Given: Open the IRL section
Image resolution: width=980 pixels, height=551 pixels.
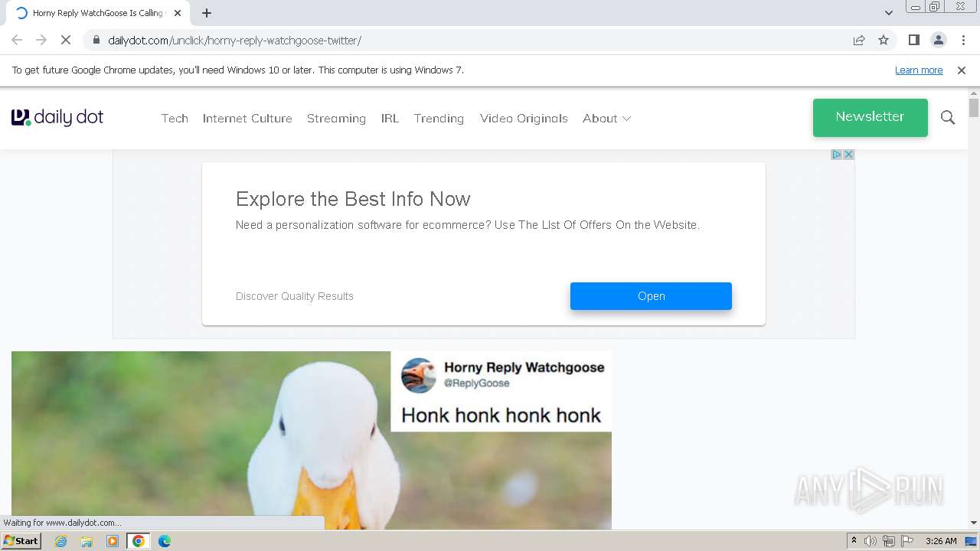Looking at the screenshot, I should pos(390,118).
